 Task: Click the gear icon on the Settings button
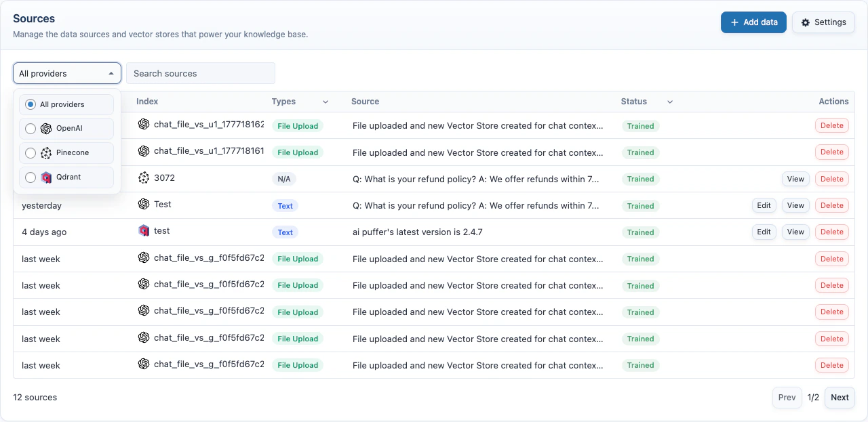click(805, 22)
